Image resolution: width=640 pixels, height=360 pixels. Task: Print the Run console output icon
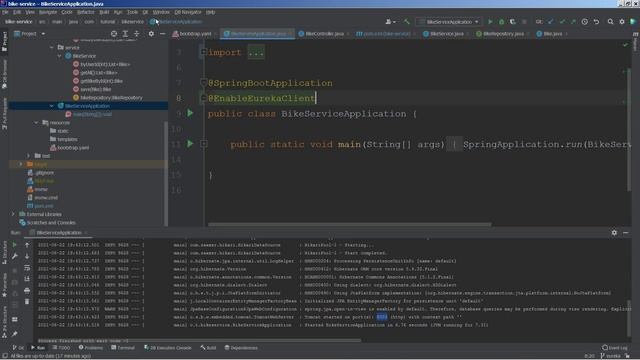click(27, 290)
